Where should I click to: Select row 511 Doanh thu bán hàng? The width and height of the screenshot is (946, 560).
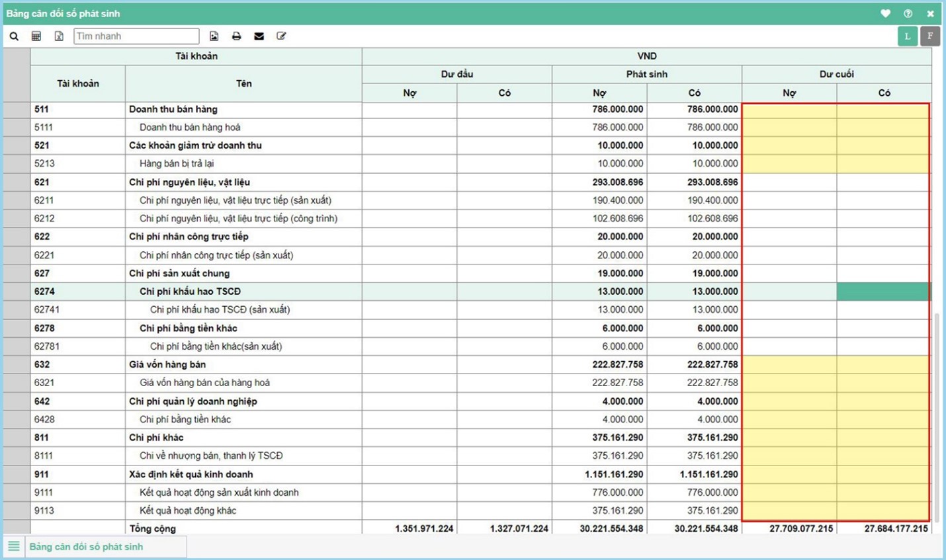pos(173,109)
